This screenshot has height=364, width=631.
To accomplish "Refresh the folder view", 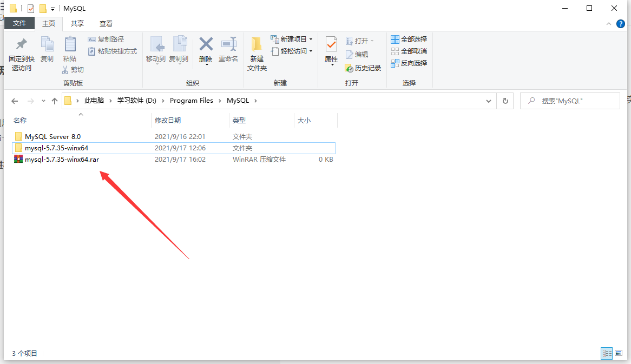I will coord(505,101).
